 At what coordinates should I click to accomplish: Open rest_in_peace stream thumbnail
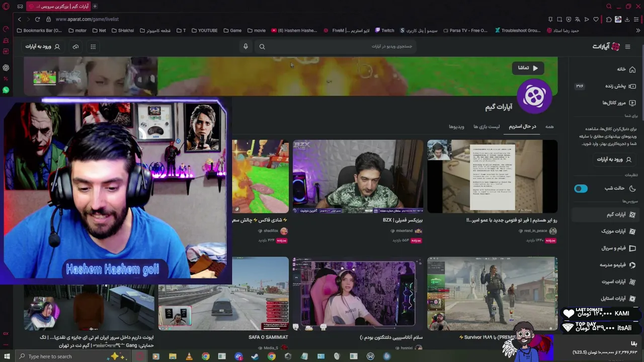pyautogui.click(x=492, y=176)
